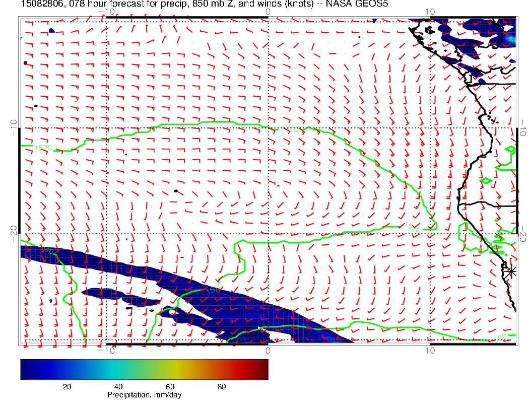This screenshot has width=532, height=411.
Task: Click the "Precipitation, mm/day" colorbar caption
Action: [x=144, y=395]
